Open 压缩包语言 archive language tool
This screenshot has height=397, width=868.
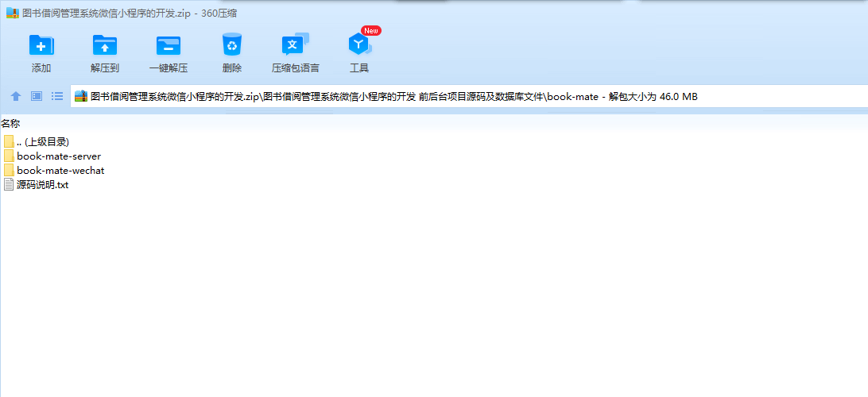click(295, 44)
